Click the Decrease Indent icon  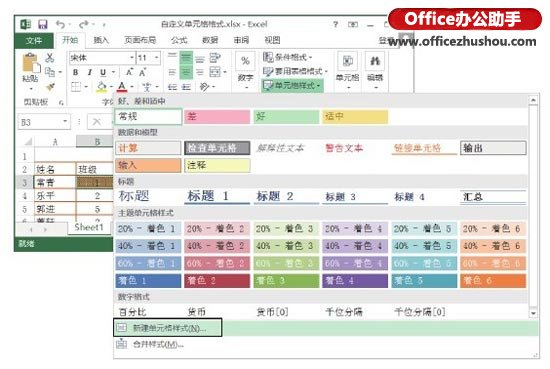click(x=172, y=87)
